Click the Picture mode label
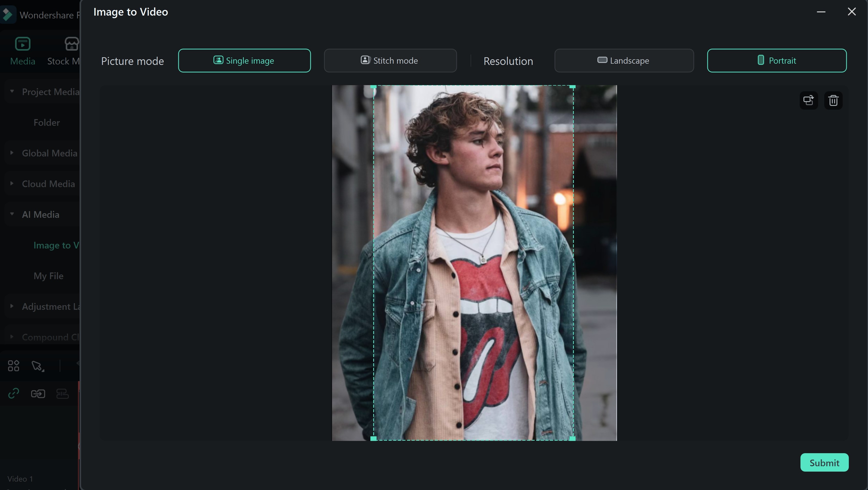Viewport: 868px width, 490px height. (133, 61)
